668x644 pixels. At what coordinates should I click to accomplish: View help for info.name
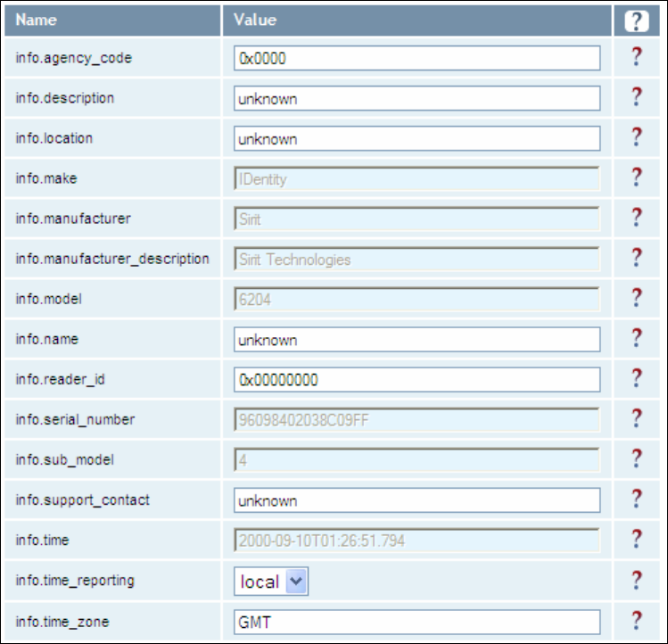(x=637, y=338)
